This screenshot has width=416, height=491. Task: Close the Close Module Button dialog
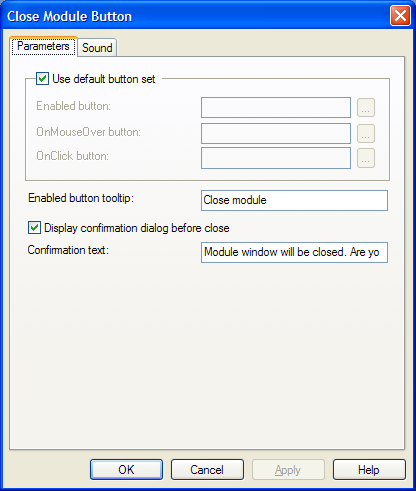click(400, 15)
